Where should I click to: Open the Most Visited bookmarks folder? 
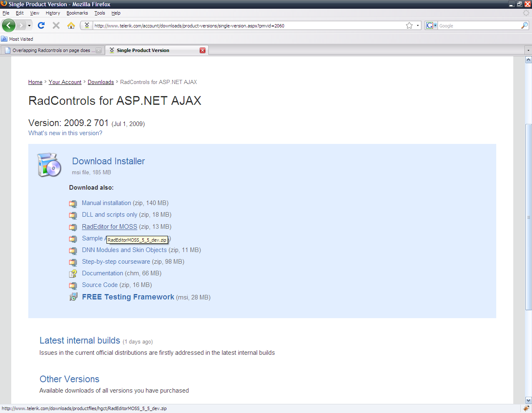coord(17,39)
